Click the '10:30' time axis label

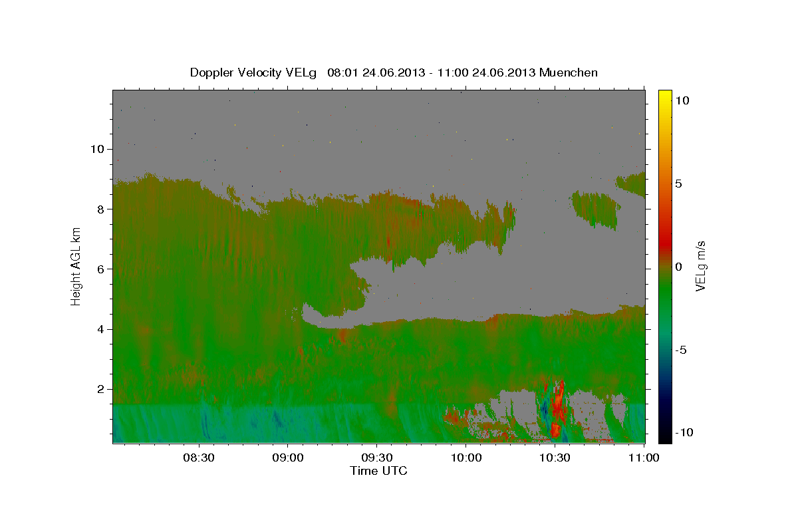coord(555,458)
